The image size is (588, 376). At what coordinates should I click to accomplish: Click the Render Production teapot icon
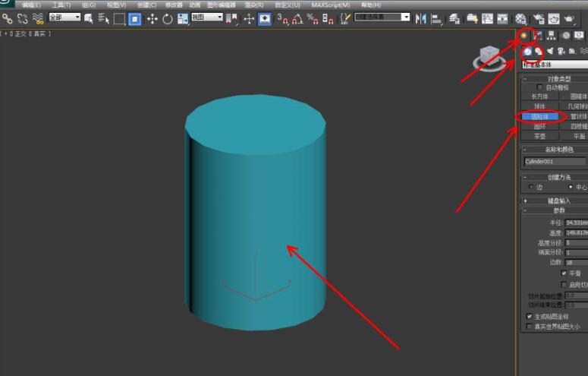coord(569,19)
